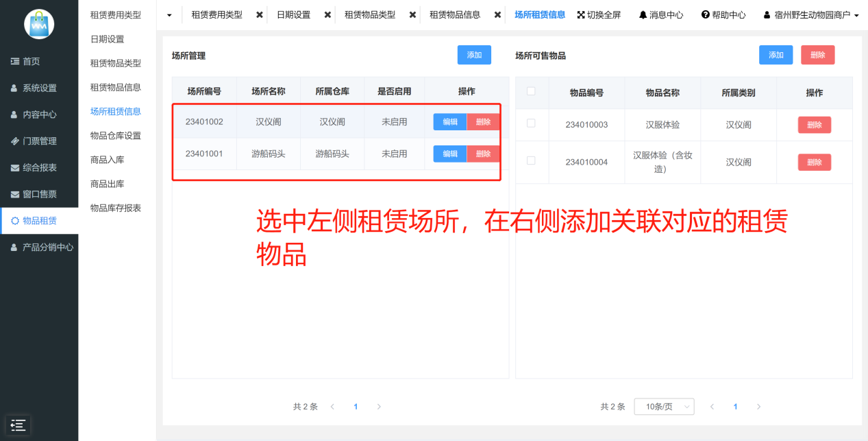Close the 租赁物品信息 tab with its X icon
Viewport: 868px width, 441px height.
(x=498, y=14)
